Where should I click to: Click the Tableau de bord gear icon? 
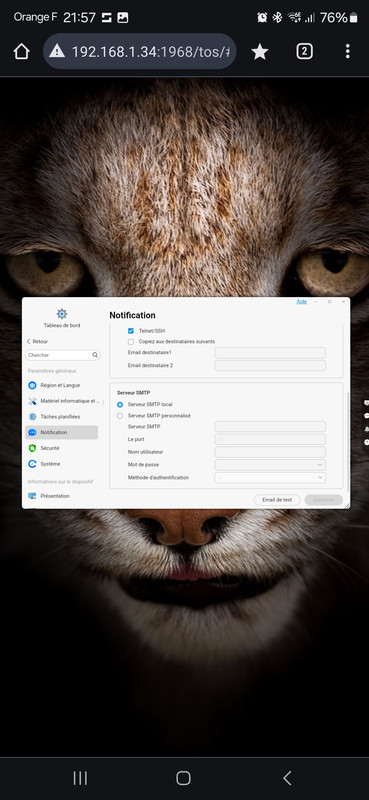(62, 314)
